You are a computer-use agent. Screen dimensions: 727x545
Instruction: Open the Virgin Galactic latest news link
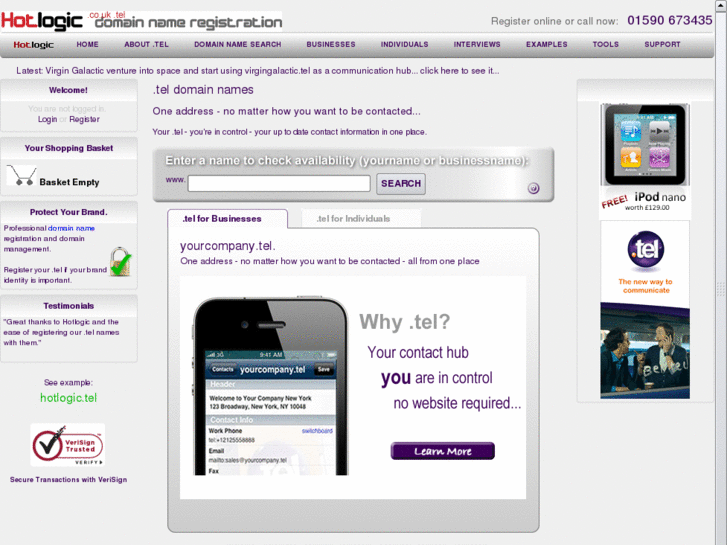click(258, 71)
